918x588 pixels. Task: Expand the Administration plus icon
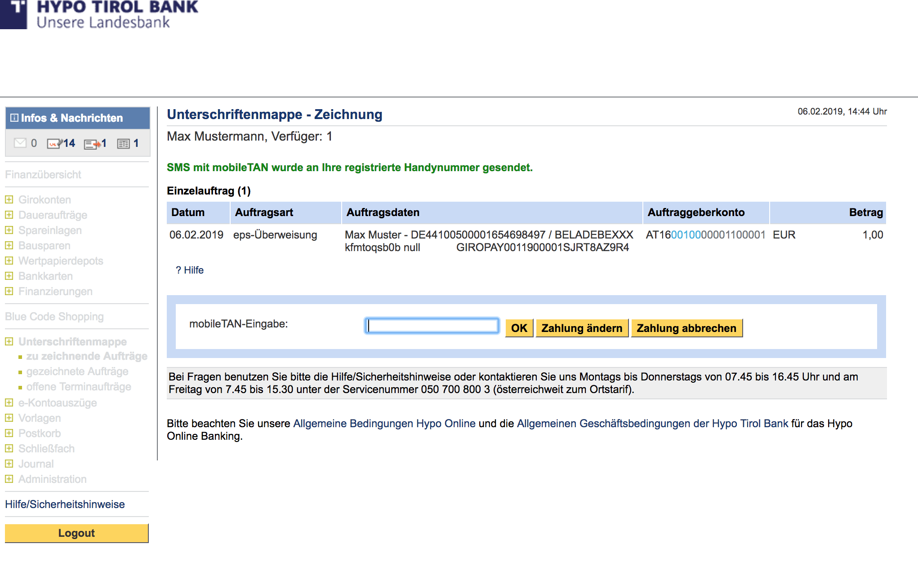pos(9,479)
